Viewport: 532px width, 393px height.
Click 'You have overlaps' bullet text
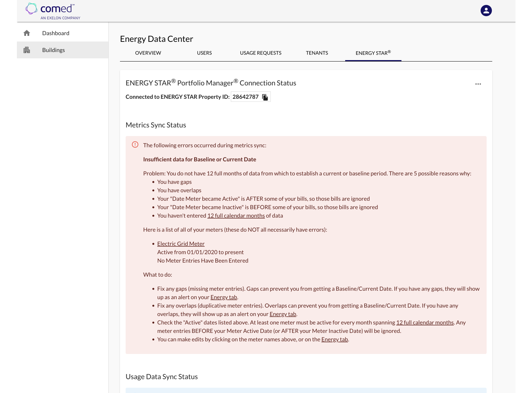pos(179,190)
